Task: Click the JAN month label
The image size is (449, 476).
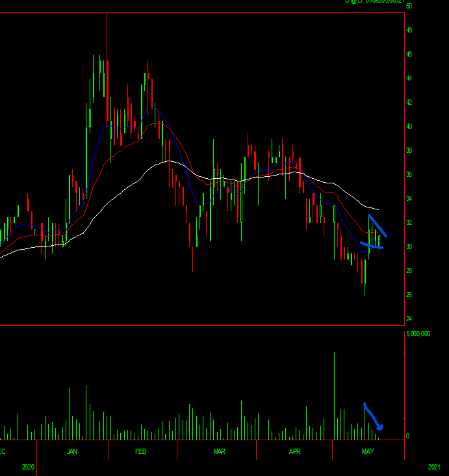Action: (x=72, y=451)
